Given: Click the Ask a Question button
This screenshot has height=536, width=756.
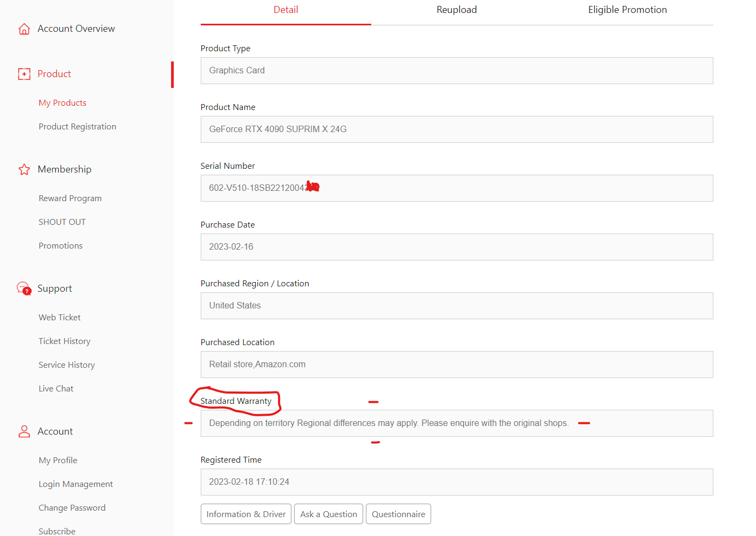Looking at the screenshot, I should 328,514.
